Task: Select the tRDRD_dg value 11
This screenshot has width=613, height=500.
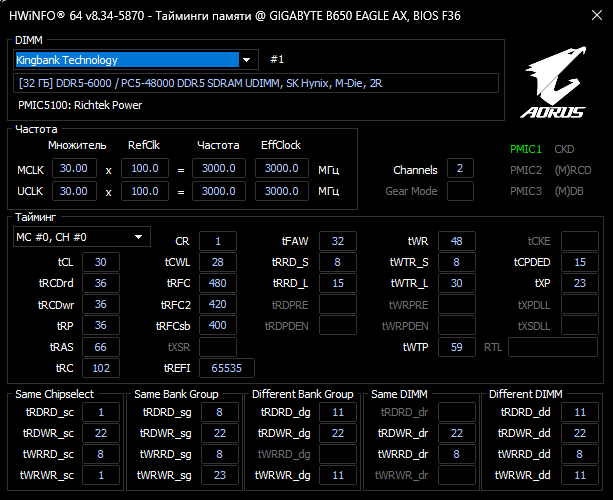Action: (x=338, y=412)
